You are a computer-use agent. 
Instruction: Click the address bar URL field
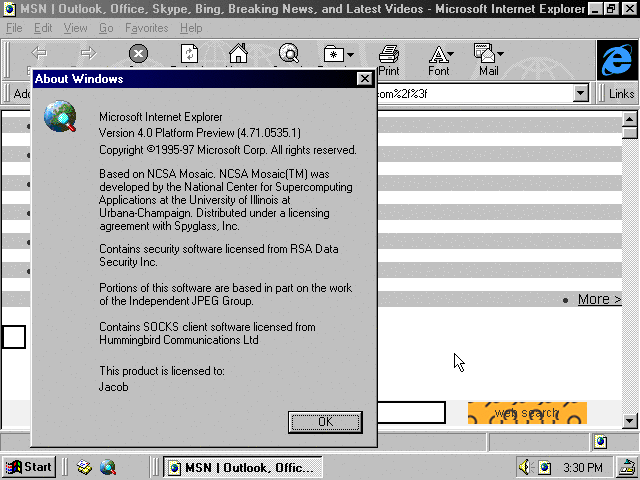475,93
